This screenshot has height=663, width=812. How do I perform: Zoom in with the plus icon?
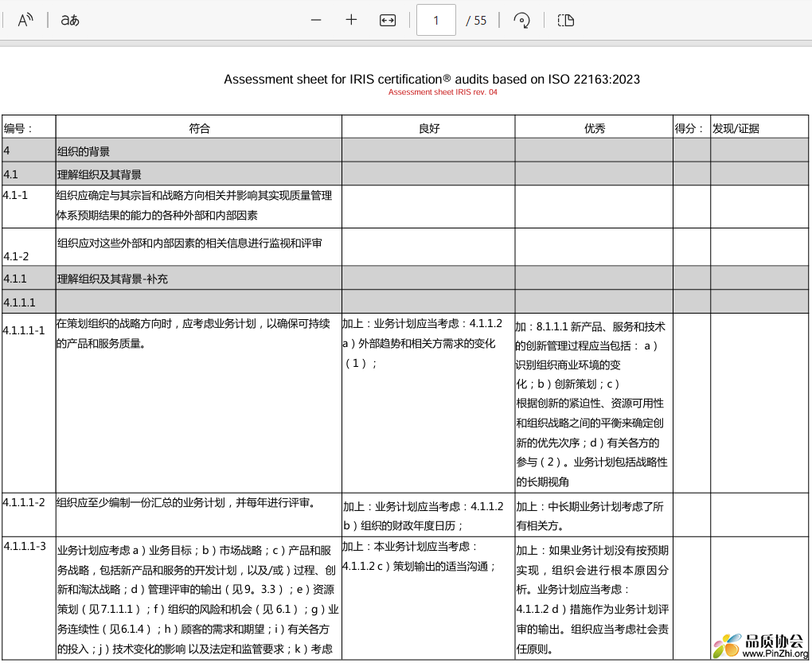click(x=351, y=20)
